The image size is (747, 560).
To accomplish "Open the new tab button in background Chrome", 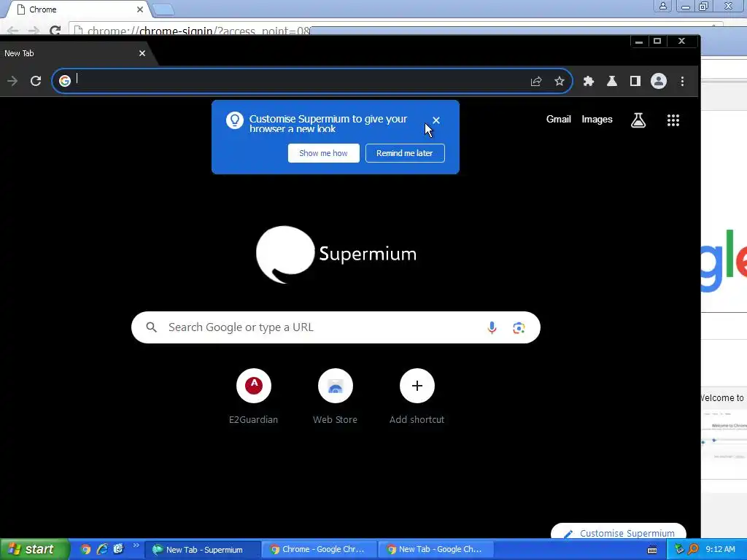I will [x=163, y=9].
